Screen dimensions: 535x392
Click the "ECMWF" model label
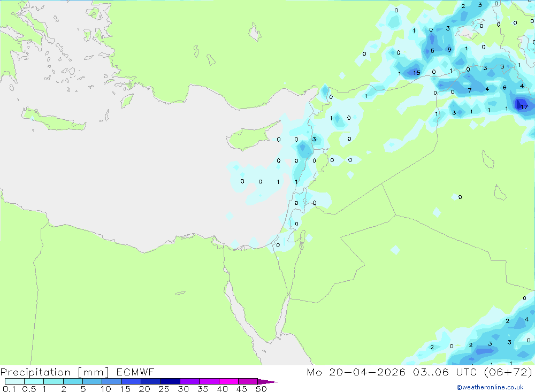[135, 372]
